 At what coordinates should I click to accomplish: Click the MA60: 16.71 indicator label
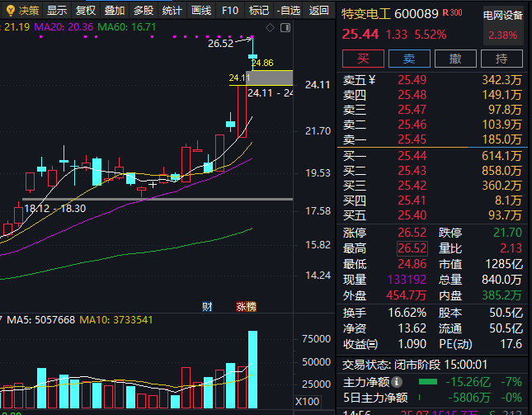point(126,27)
